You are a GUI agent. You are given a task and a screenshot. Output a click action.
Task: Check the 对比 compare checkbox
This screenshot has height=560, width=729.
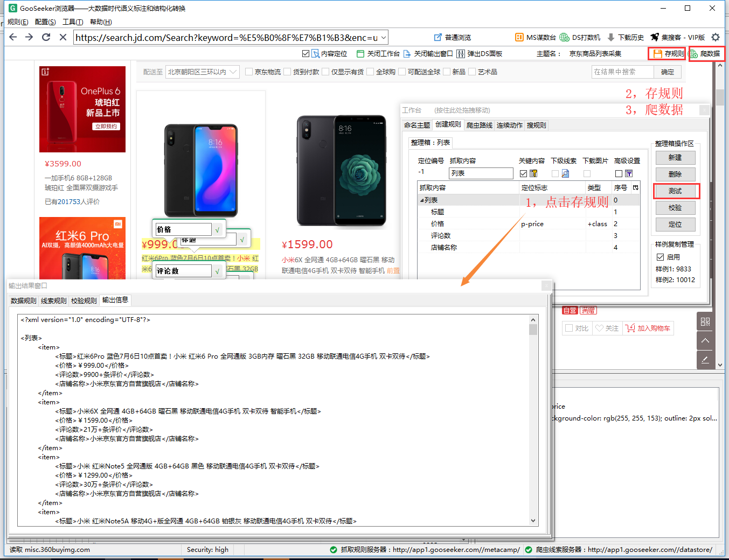pos(569,328)
